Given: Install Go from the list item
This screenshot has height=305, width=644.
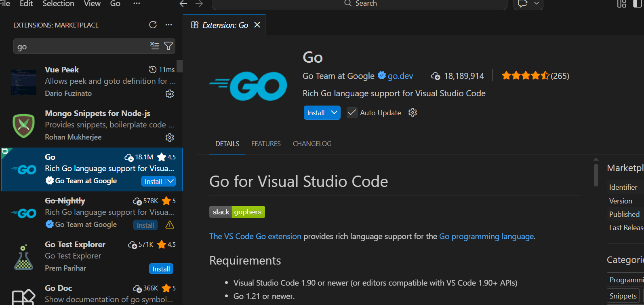Looking at the screenshot, I should 153,182.
